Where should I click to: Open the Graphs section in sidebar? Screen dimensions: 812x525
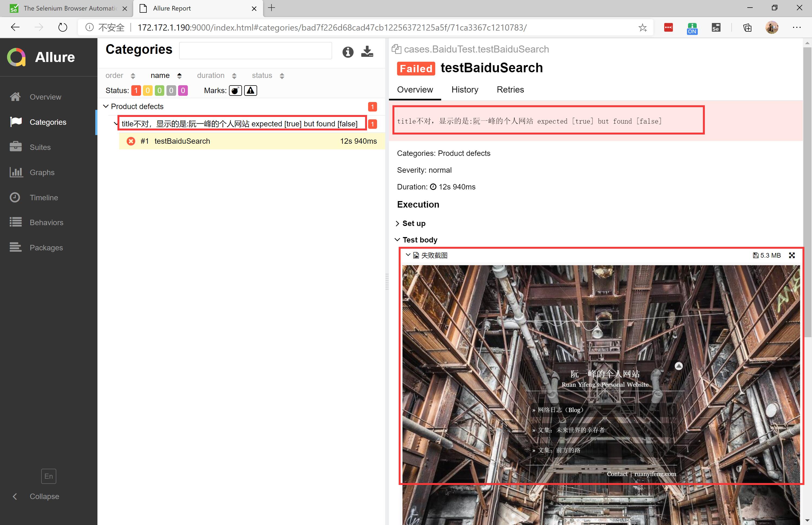(42, 172)
